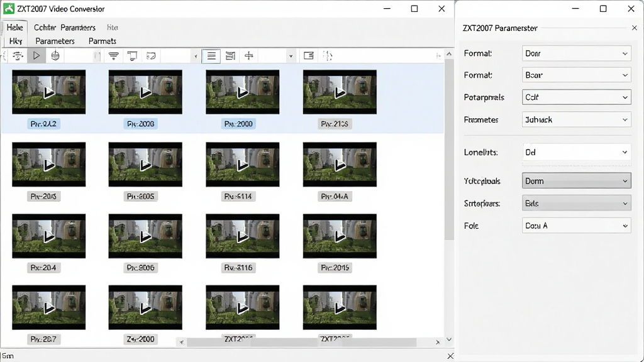Click the vertical scrollbar up arrow
This screenshot has width=644, height=362.
(x=449, y=54)
